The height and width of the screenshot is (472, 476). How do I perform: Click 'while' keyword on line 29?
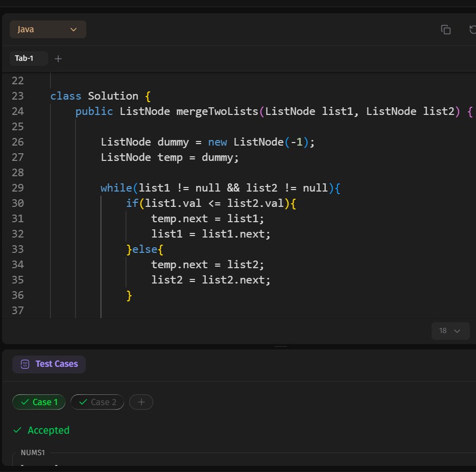pos(116,188)
